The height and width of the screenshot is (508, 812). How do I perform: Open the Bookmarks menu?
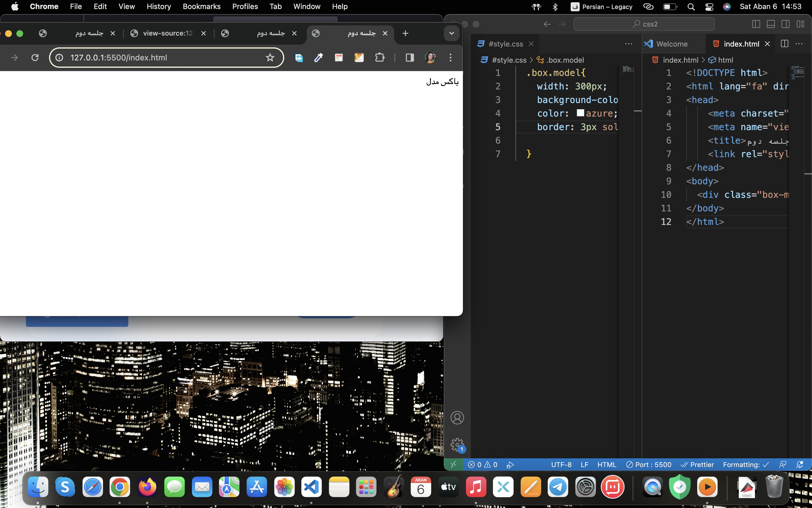[x=202, y=6]
